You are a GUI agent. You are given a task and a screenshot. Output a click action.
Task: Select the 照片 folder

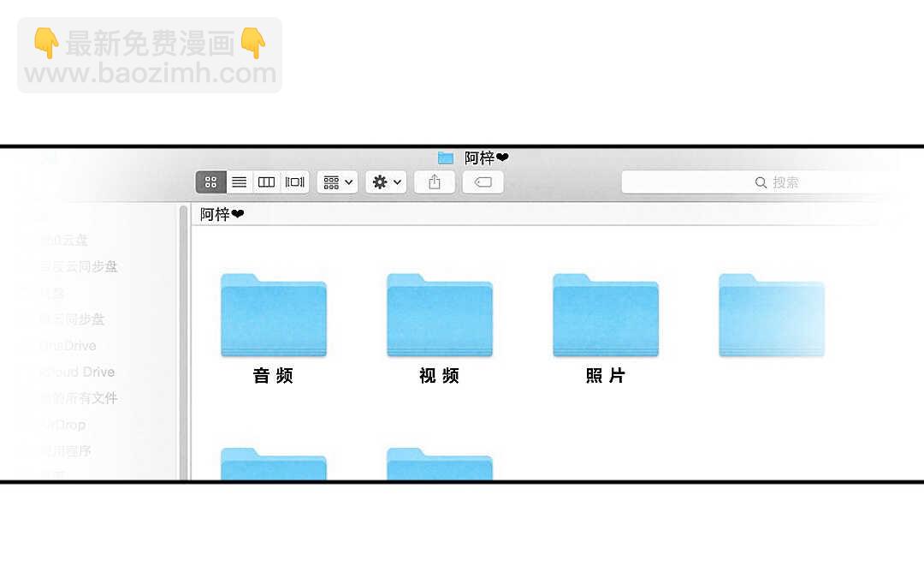[x=606, y=315]
